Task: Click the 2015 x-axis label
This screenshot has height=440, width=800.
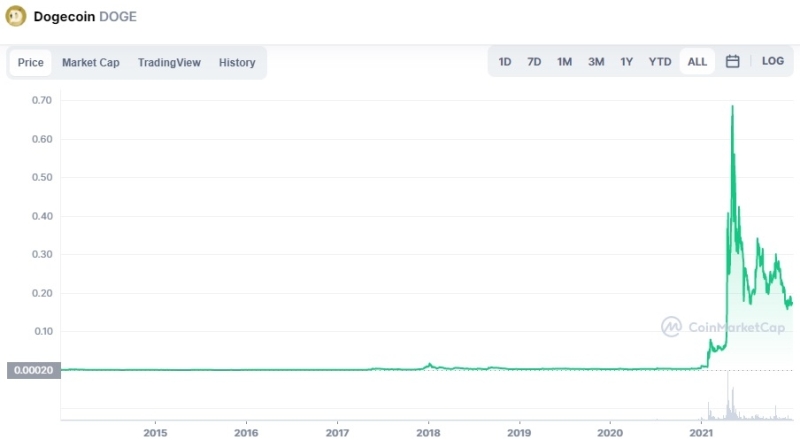Action: [155, 433]
